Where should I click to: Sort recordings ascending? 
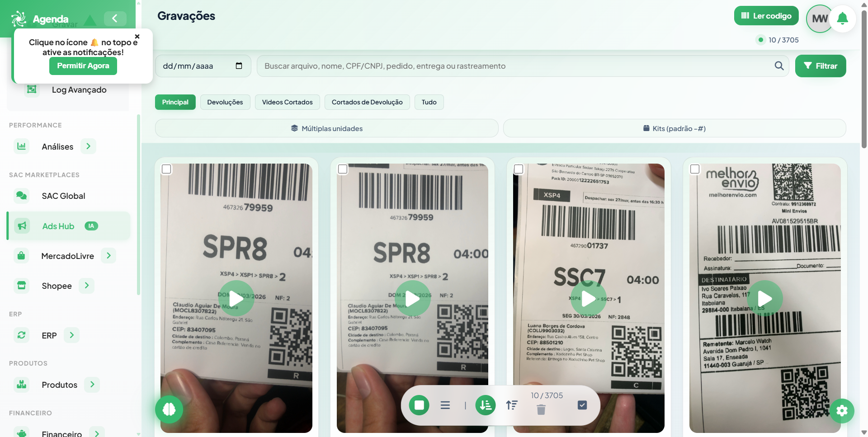[512, 405]
